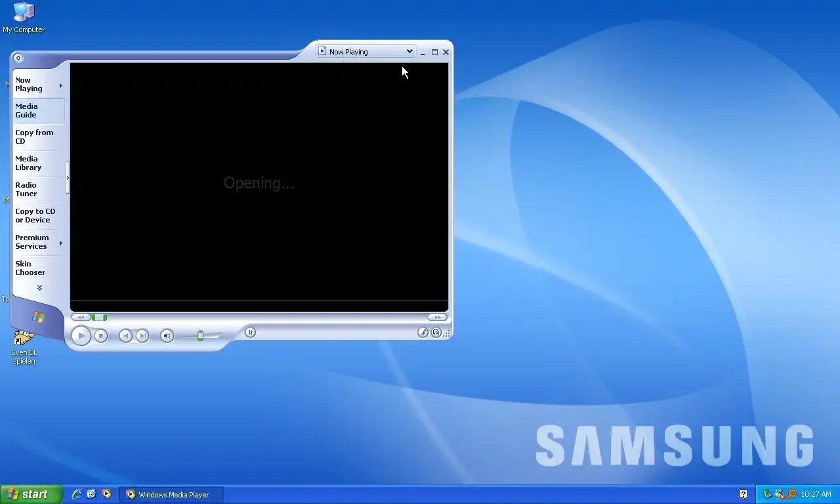Screen dimensions: 840x504
Task: Launch Internet Explorer from Quick Launch
Action: coord(77,494)
